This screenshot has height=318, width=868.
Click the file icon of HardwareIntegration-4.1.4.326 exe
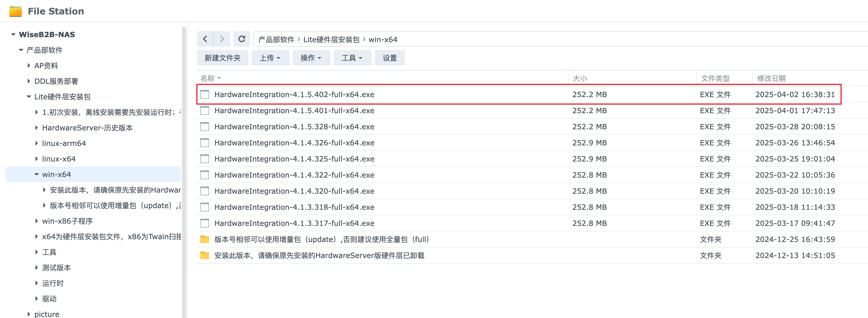click(205, 143)
